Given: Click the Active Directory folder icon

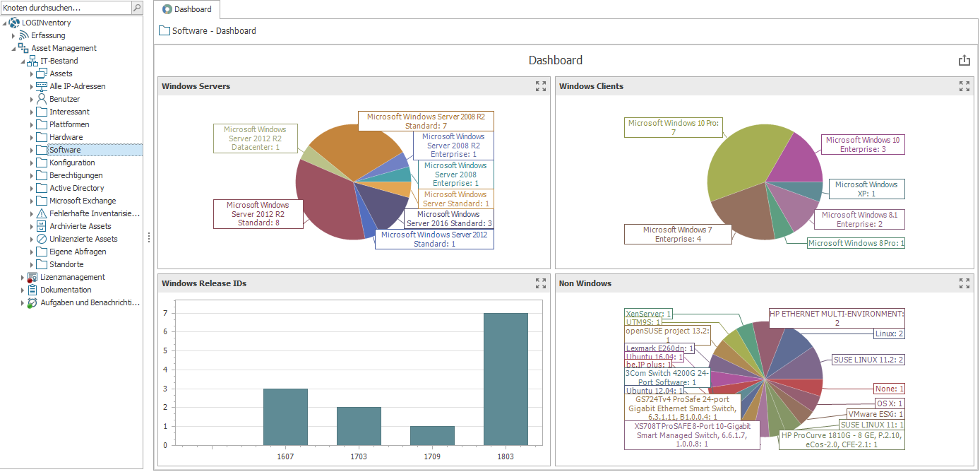Looking at the screenshot, I should click(42, 188).
